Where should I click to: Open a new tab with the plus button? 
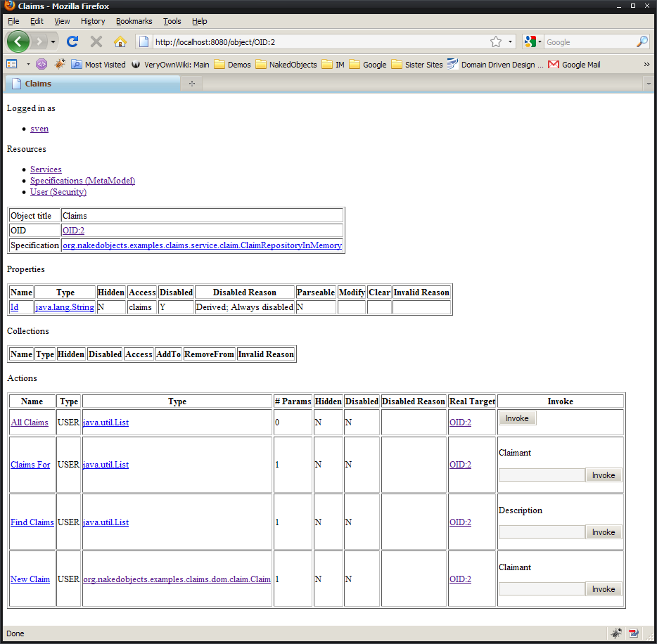pyautogui.click(x=192, y=84)
